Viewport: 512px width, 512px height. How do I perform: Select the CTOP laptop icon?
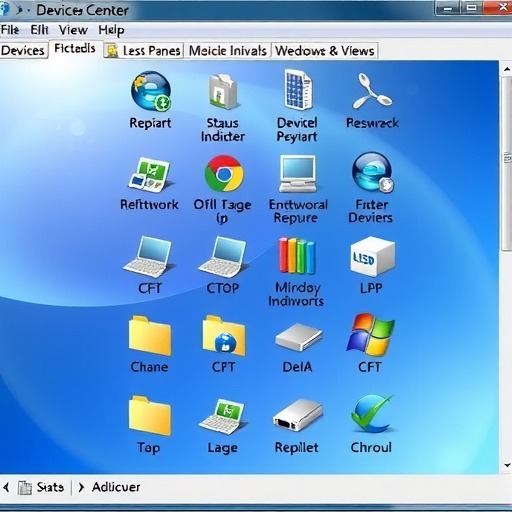[x=223, y=257]
